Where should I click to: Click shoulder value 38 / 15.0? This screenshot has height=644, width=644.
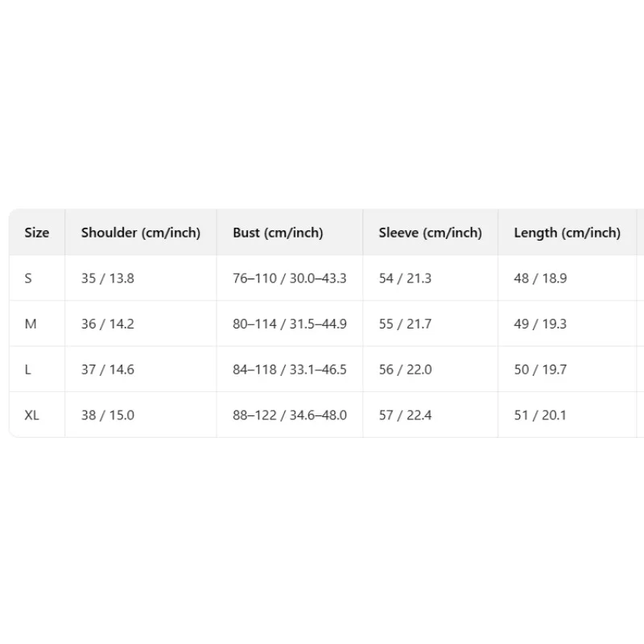coord(108,415)
